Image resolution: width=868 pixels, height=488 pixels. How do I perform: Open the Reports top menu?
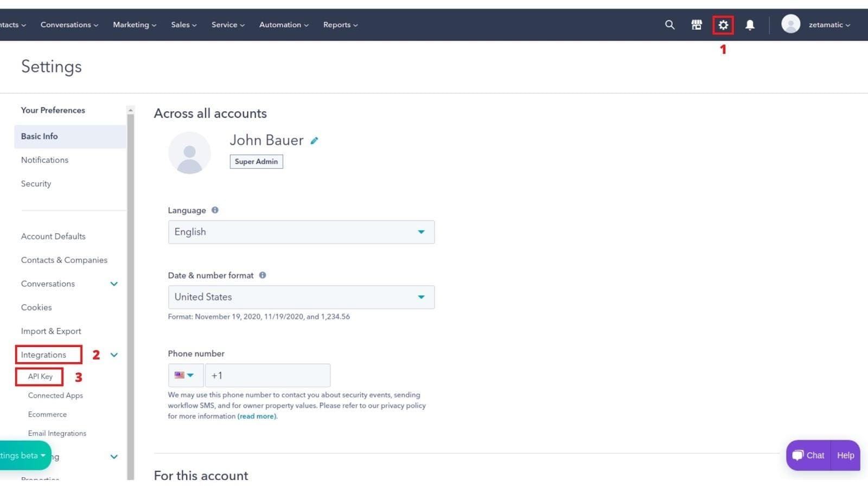point(340,25)
